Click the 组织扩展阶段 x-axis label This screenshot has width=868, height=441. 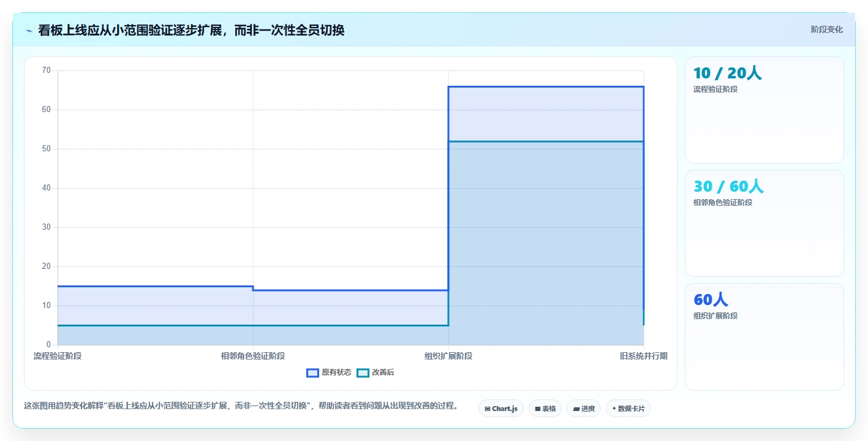pyautogui.click(x=448, y=356)
